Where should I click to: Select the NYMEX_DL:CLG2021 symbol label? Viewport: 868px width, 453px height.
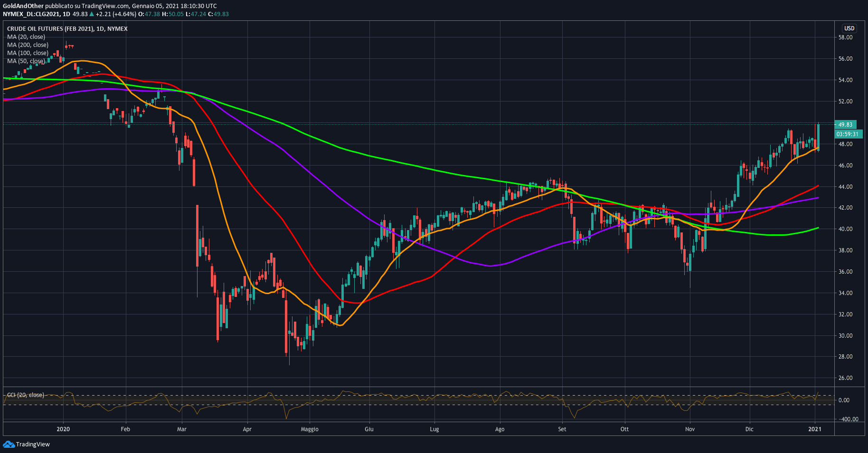31,14
